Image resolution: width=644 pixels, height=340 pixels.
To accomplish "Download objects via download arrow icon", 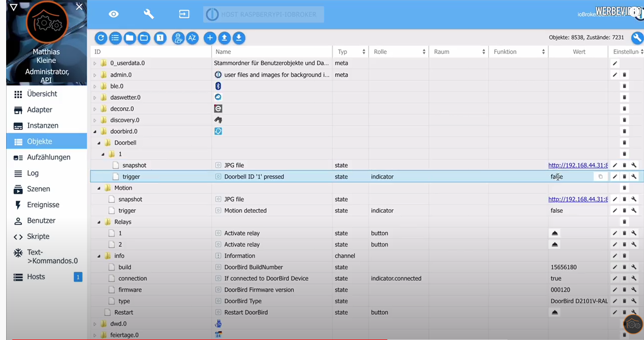I will pyautogui.click(x=239, y=38).
